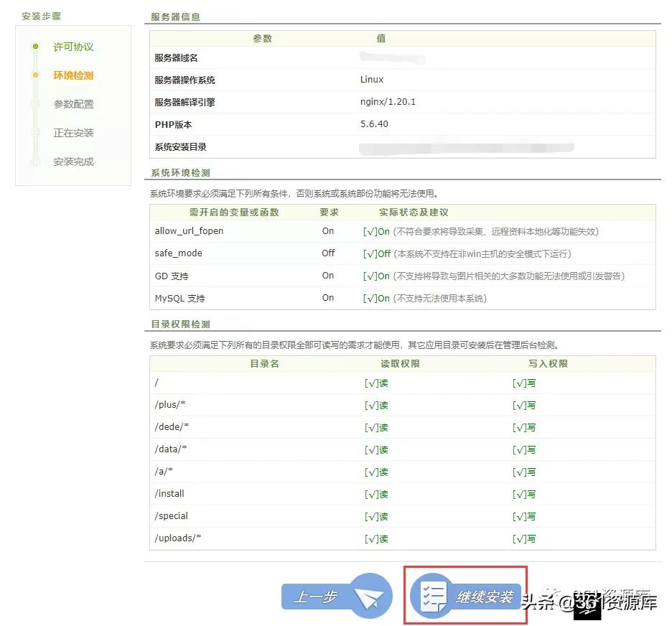Click the paper plane icon on 上一步
The height and width of the screenshot is (626, 672).
click(370, 596)
